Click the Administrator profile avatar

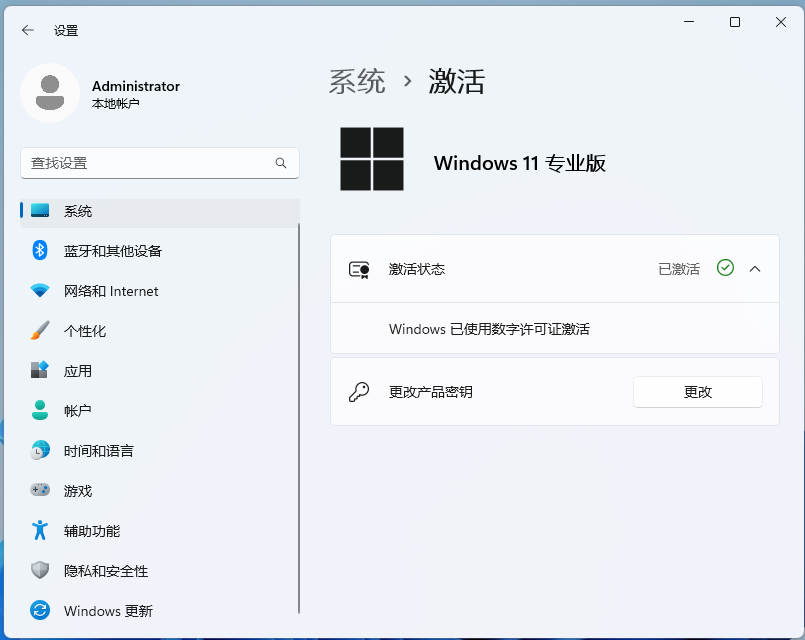(50, 93)
